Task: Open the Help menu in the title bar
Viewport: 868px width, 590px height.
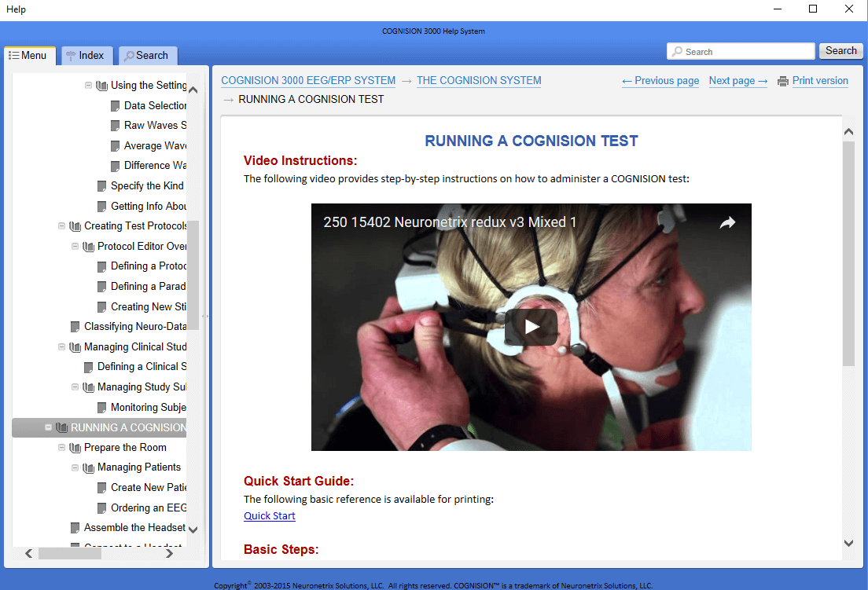Action: pyautogui.click(x=16, y=9)
